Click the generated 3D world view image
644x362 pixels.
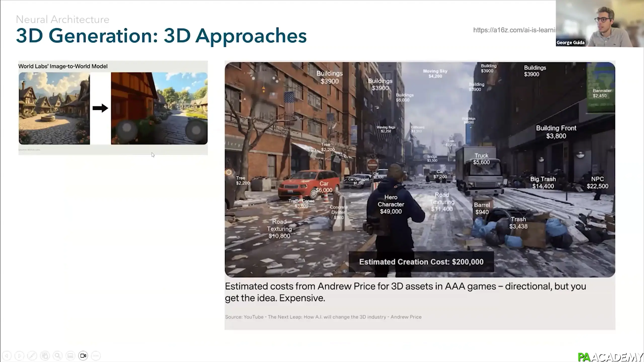(159, 108)
